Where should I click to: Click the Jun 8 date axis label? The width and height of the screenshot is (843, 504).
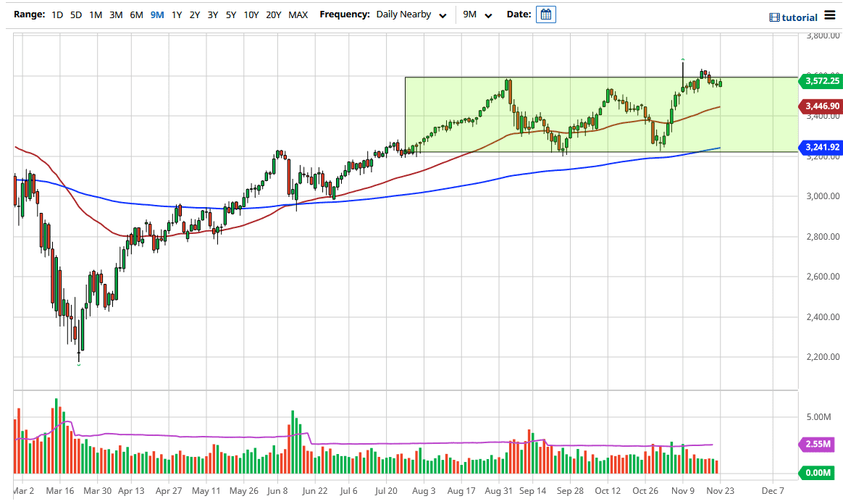click(277, 490)
